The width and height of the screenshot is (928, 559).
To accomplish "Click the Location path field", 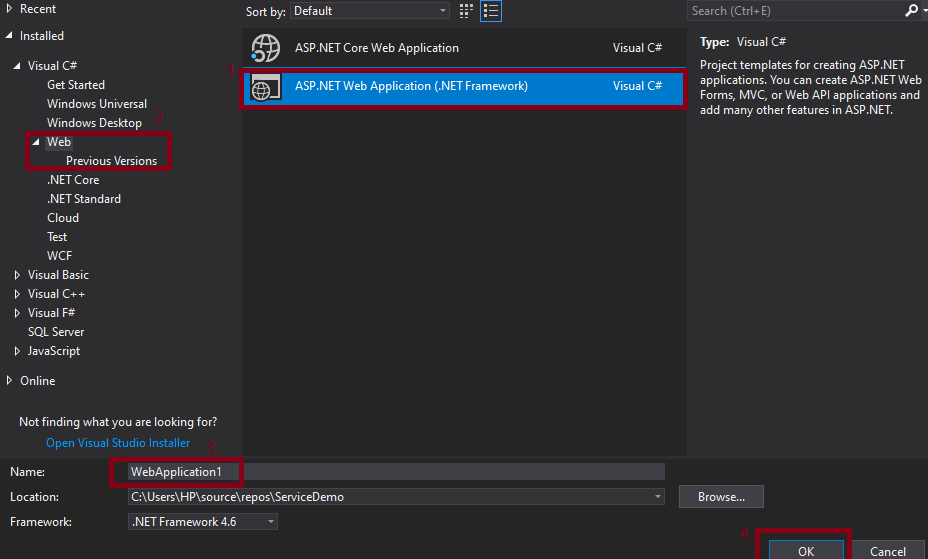I will click(396, 497).
